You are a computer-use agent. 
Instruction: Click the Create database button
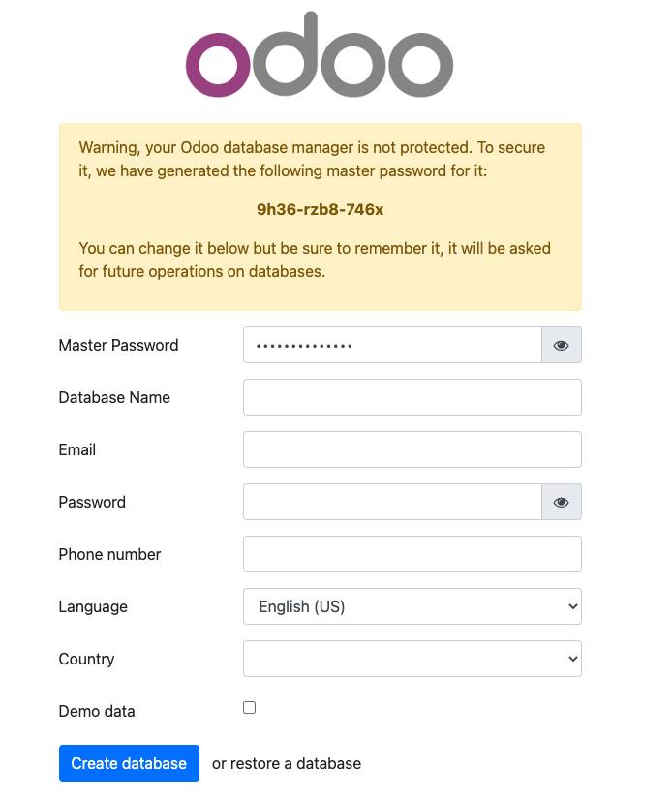129,762
